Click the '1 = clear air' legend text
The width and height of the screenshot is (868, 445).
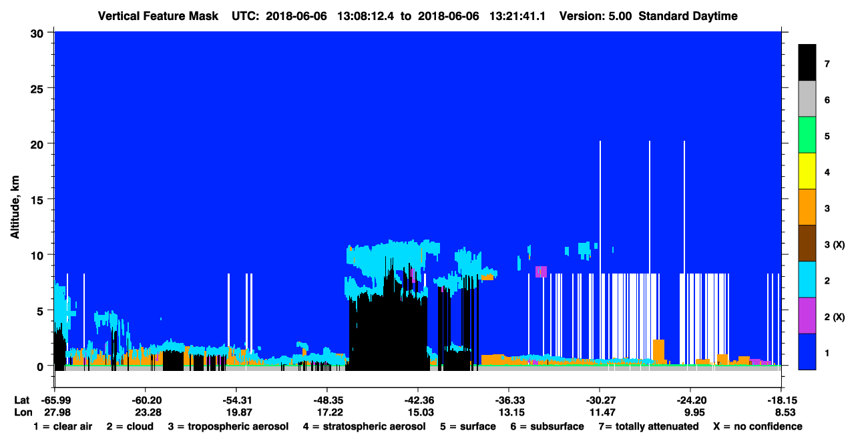(62, 426)
